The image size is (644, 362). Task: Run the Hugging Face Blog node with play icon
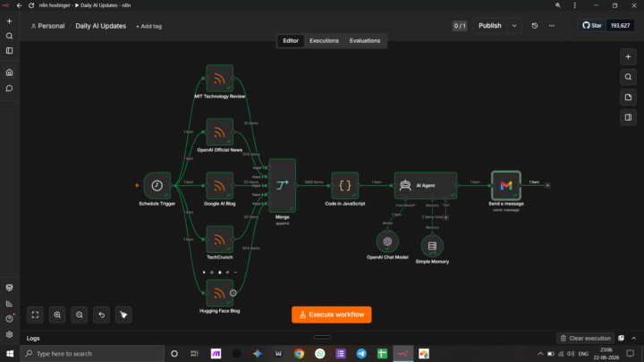pyautogui.click(x=204, y=272)
